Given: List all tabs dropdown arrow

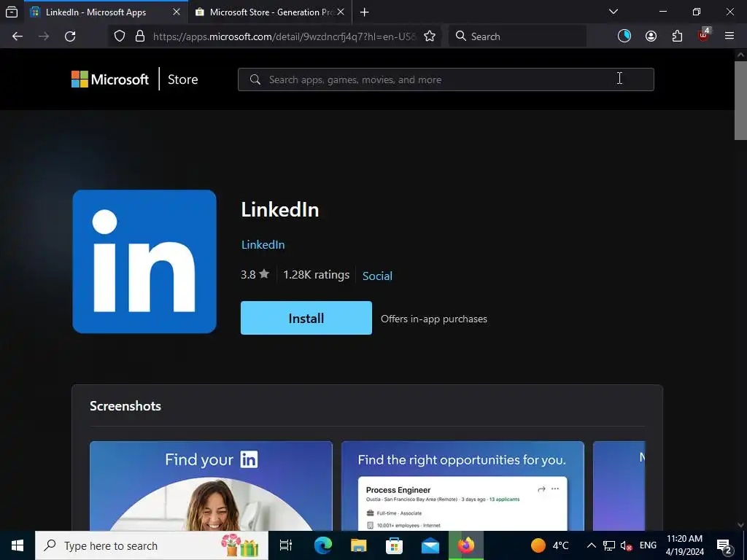Looking at the screenshot, I should pyautogui.click(x=614, y=12).
